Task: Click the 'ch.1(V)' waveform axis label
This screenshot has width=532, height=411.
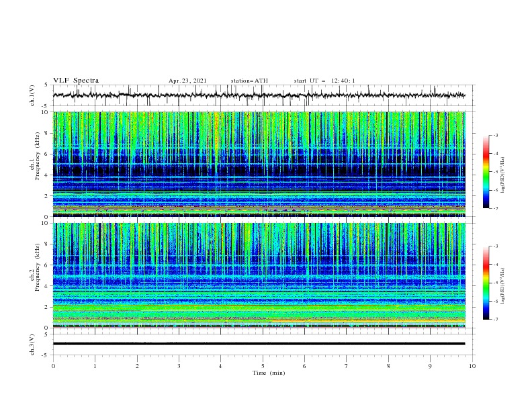Action: (32, 95)
